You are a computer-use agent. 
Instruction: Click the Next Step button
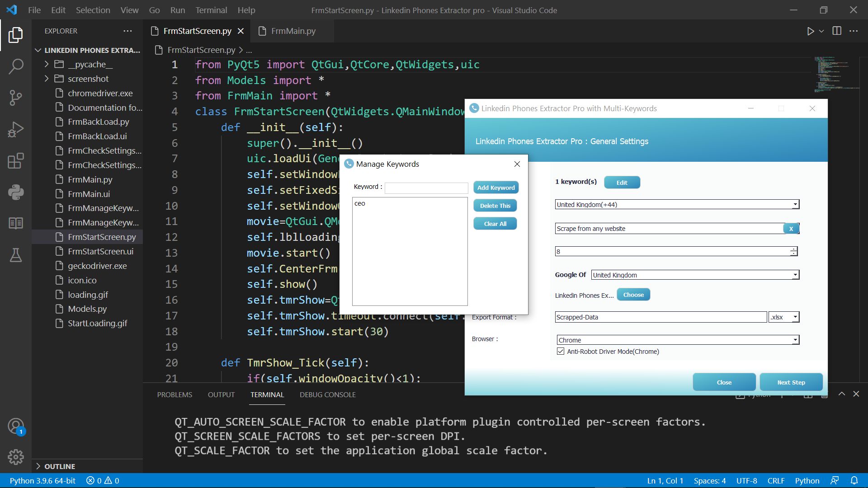pos(791,382)
